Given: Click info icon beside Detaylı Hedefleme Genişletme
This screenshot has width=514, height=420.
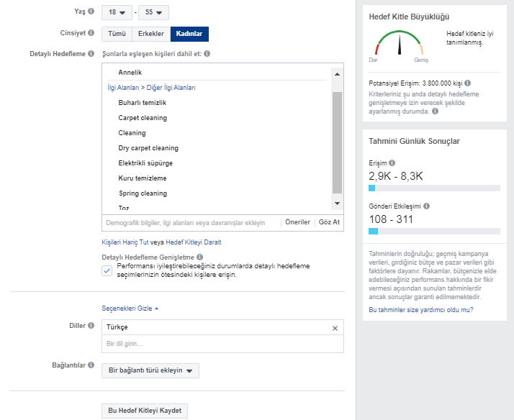Looking at the screenshot, I should (199, 257).
